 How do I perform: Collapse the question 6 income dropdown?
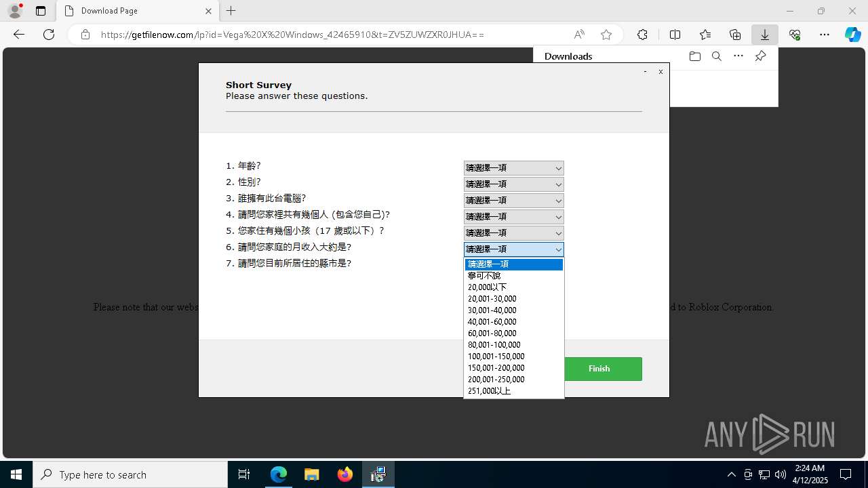click(514, 249)
